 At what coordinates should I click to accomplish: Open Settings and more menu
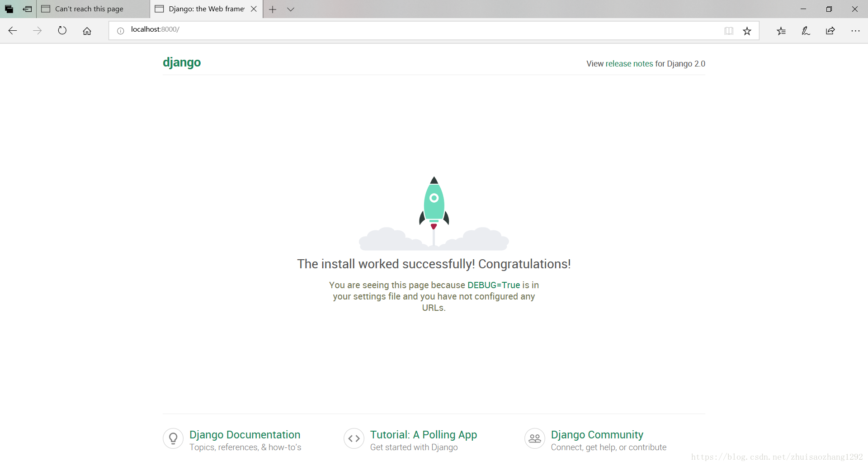coord(855,31)
